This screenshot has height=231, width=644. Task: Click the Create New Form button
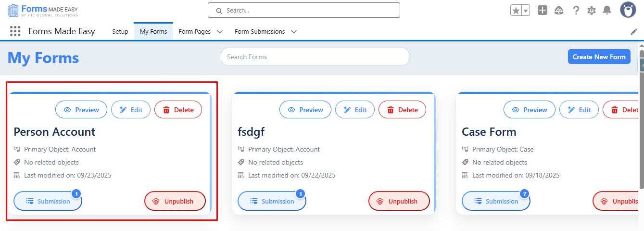point(599,57)
